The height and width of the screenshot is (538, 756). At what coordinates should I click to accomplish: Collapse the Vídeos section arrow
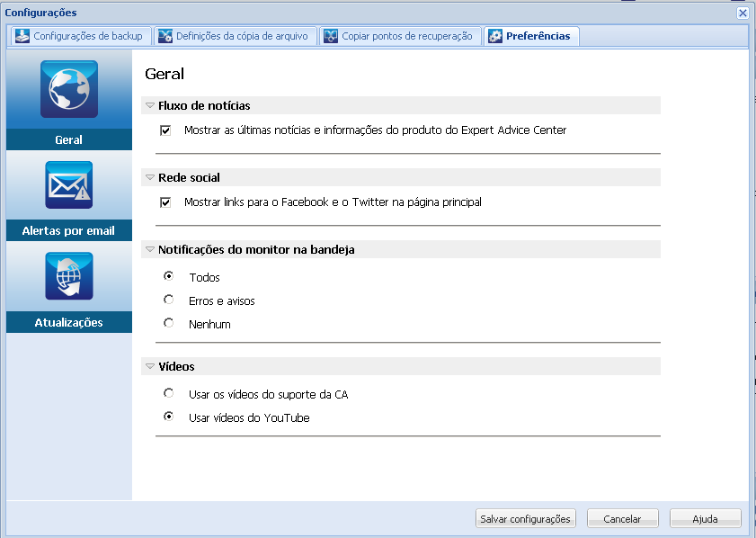coord(150,367)
